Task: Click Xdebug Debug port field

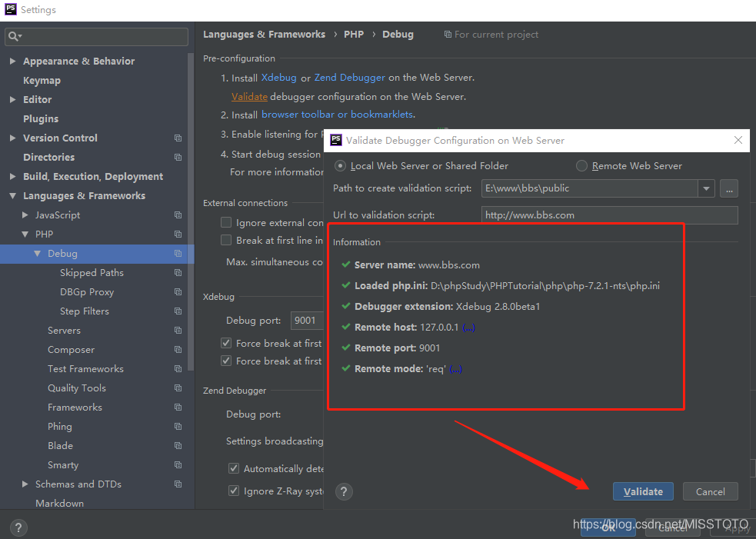Action: 307,321
